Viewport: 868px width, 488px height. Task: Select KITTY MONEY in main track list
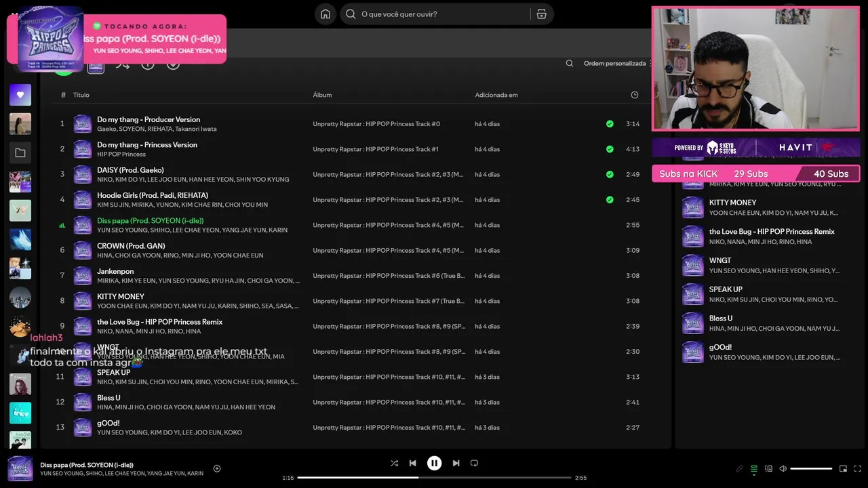click(x=121, y=296)
